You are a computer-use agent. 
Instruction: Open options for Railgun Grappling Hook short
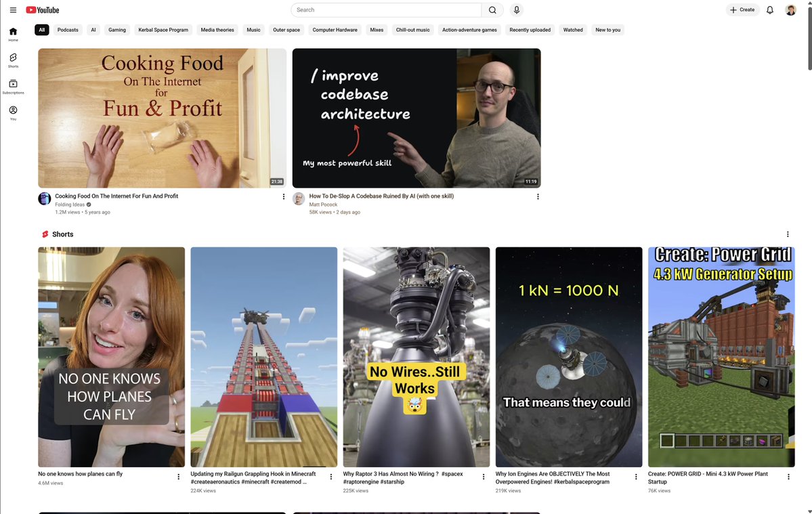[x=331, y=477]
